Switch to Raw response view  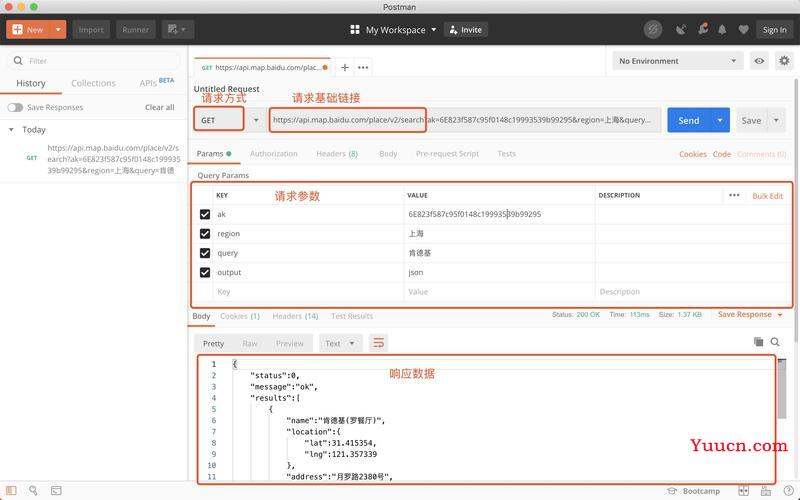point(250,343)
